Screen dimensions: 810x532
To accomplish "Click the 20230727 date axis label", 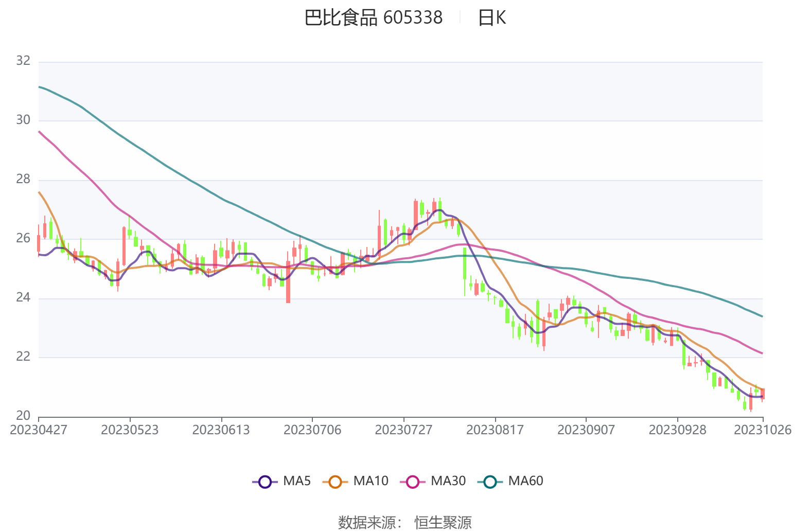I will (403, 430).
